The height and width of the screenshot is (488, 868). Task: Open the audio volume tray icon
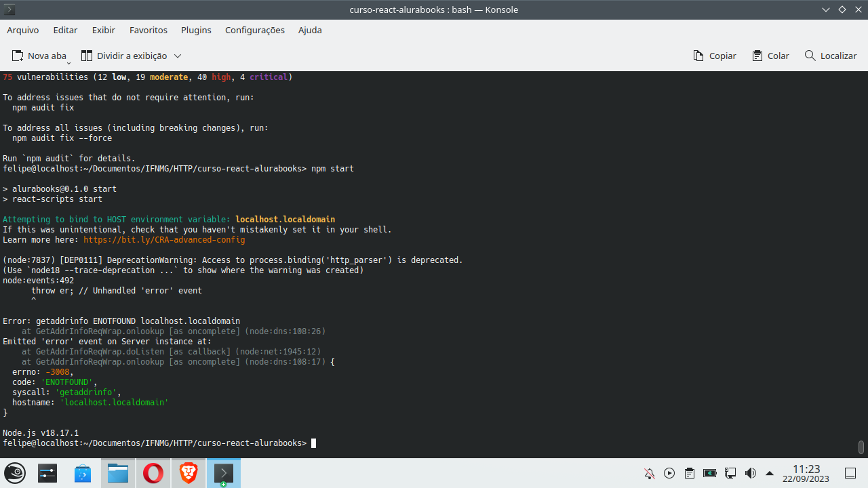pos(751,473)
